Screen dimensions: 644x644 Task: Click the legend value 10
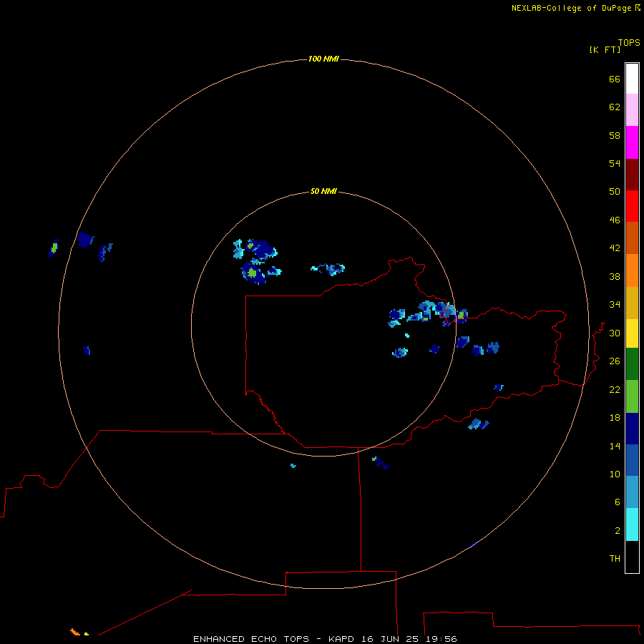click(615, 474)
